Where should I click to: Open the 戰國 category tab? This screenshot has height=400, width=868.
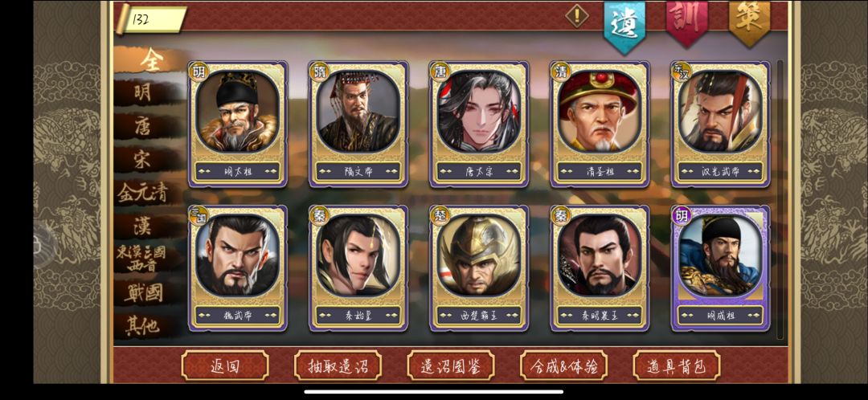click(x=142, y=292)
